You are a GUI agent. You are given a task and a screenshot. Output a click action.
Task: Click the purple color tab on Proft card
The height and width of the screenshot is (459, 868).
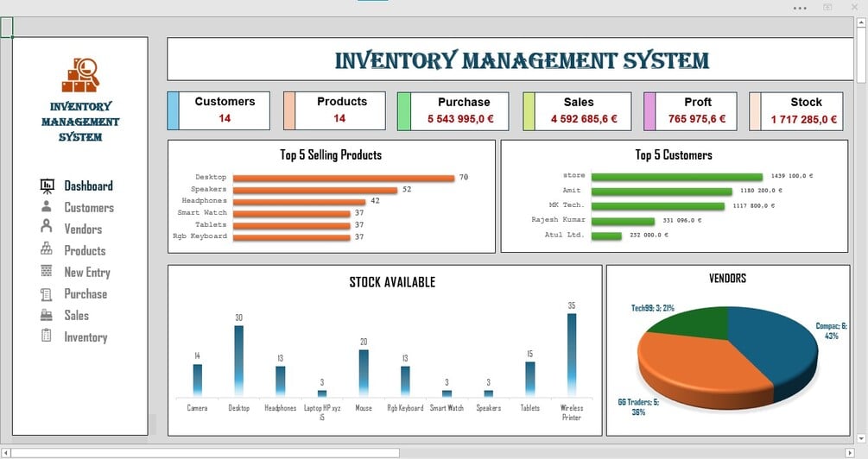(x=649, y=111)
